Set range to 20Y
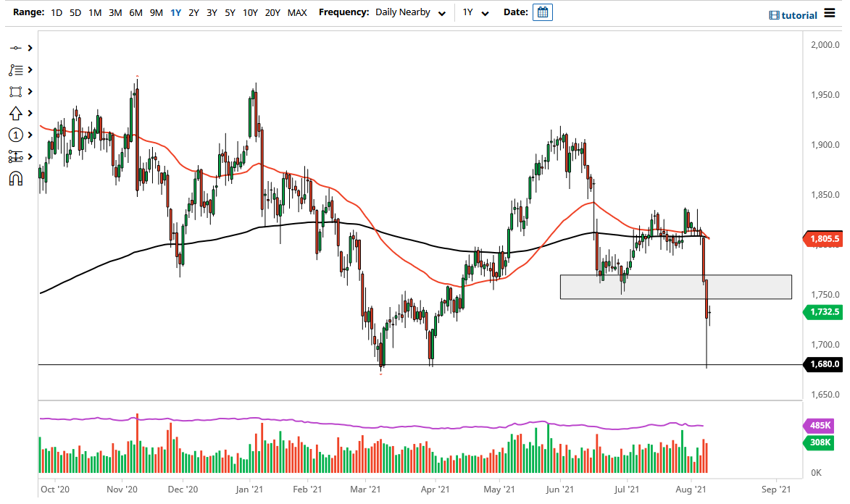850x504 pixels. [x=272, y=12]
